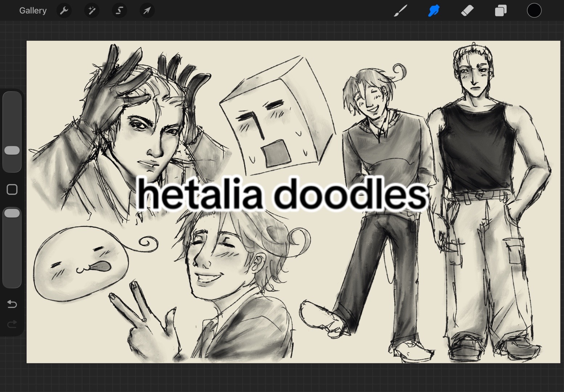This screenshot has height=392, width=564.
Task: Select the Eraser tool
Action: pyautogui.click(x=467, y=11)
